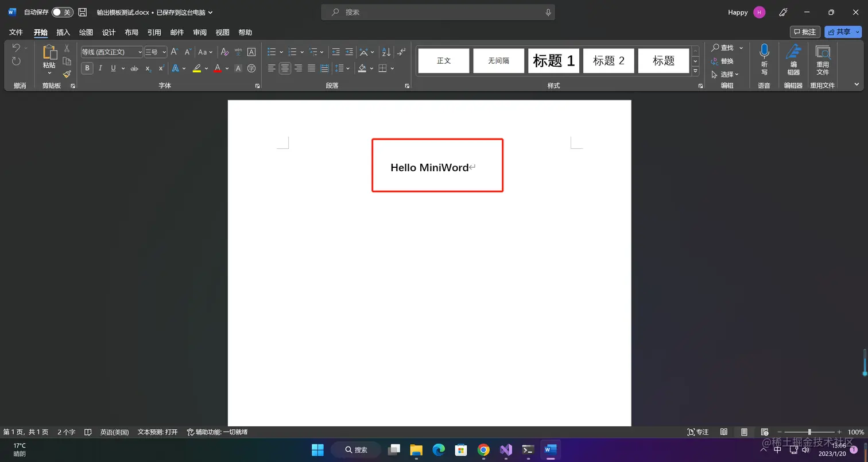This screenshot has width=868, height=462.
Task: Apply character border icon
Action: point(251,52)
